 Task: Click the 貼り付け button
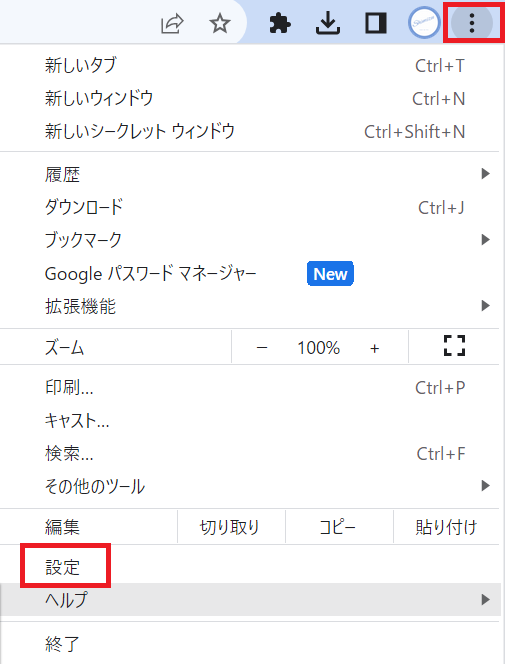tap(446, 527)
